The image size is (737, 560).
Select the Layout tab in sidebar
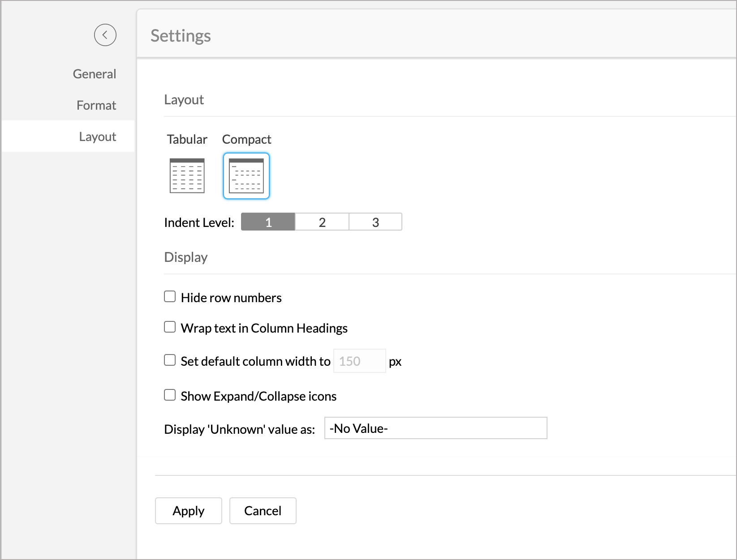tap(97, 137)
